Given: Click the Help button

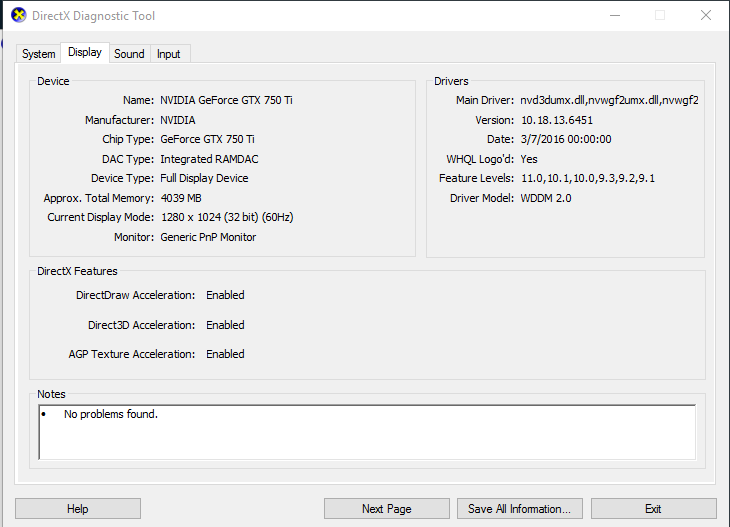Looking at the screenshot, I should tap(78, 508).
